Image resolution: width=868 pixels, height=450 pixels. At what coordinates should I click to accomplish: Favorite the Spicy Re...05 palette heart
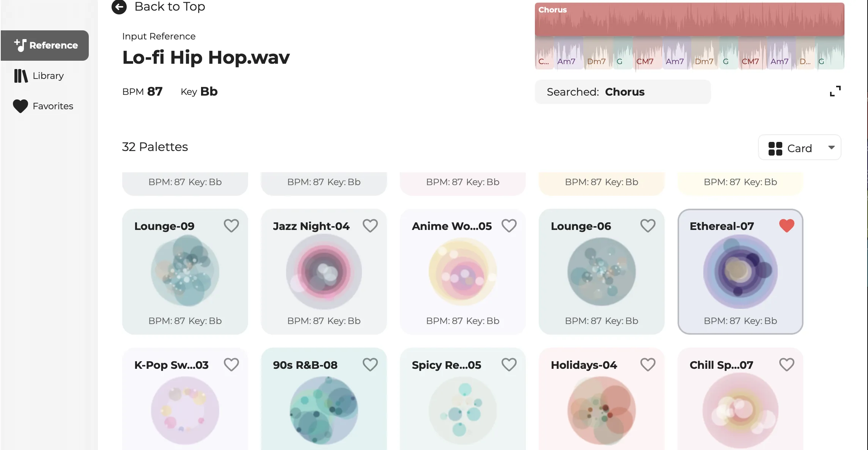pyautogui.click(x=509, y=365)
